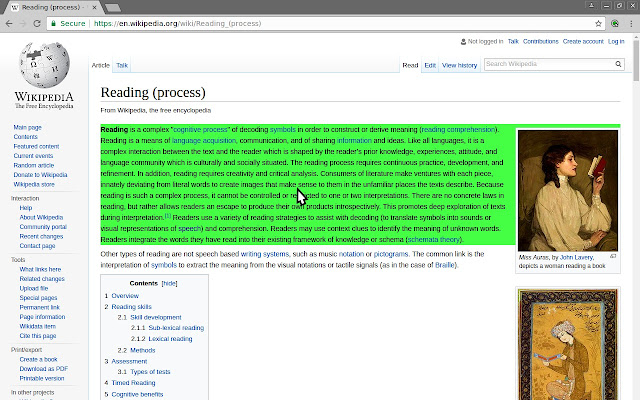Image resolution: width=640 pixels, height=400 pixels.
Task: Open the View history tab
Action: (x=460, y=65)
